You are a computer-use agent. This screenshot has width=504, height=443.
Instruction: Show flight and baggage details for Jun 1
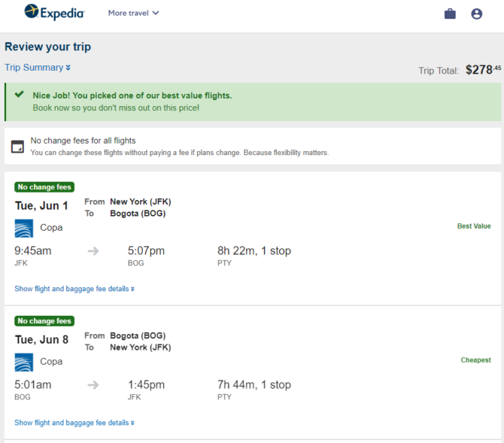(x=74, y=289)
